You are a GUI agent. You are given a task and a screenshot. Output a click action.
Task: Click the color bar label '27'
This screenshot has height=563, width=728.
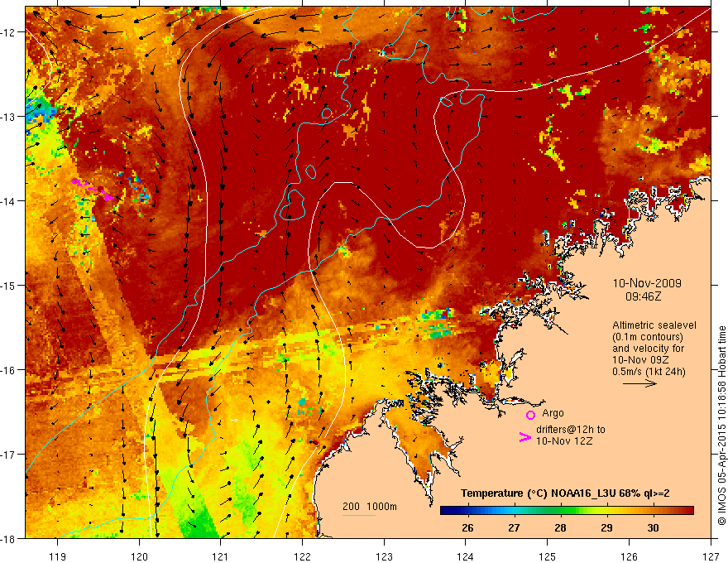point(514,527)
